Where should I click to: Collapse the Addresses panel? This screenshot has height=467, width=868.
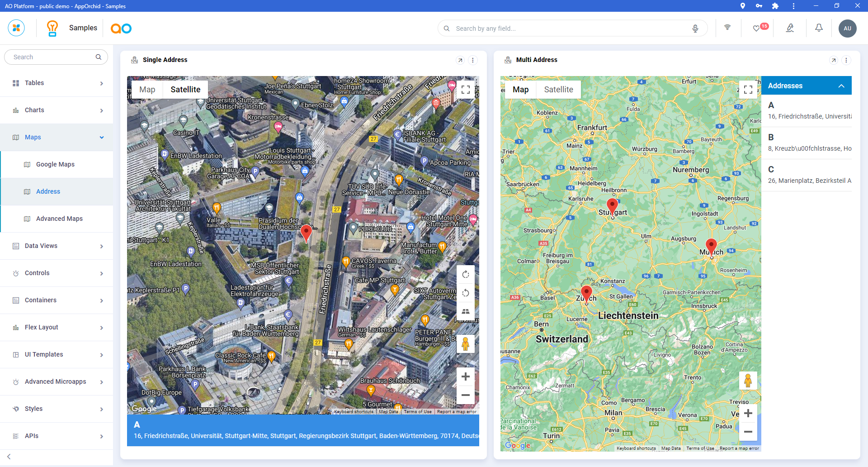[x=841, y=86]
